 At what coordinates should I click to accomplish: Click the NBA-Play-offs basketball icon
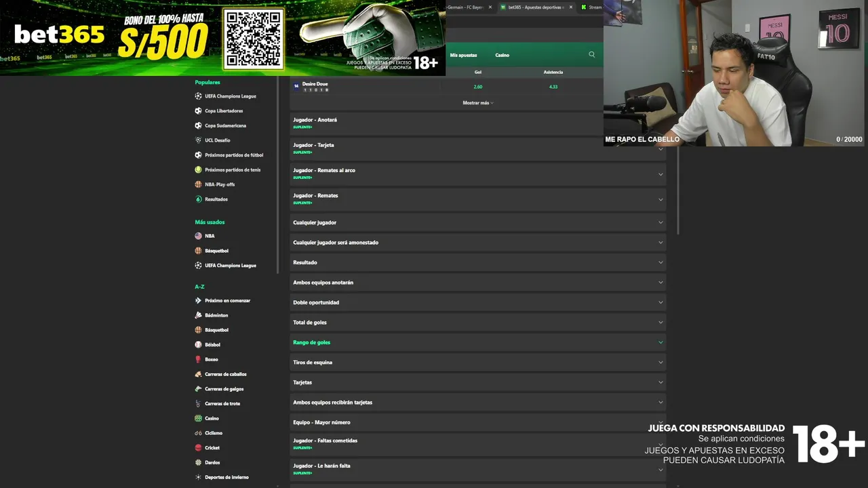click(x=198, y=184)
